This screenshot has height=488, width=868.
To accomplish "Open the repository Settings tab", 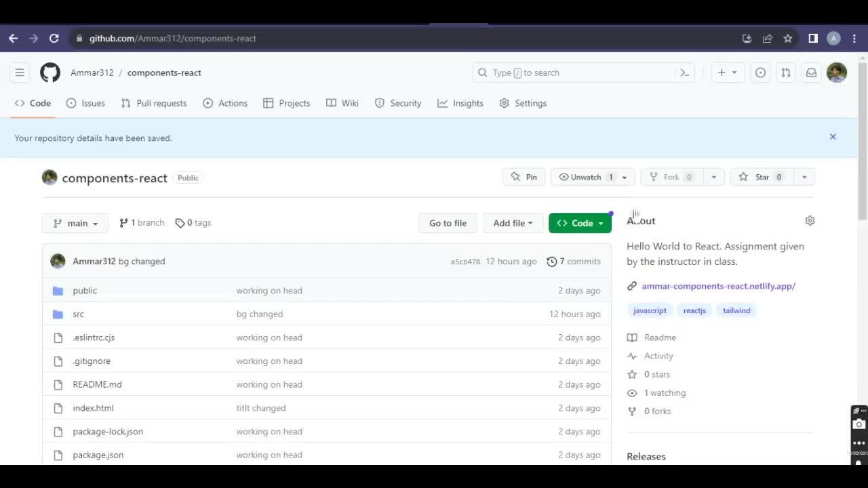I will point(523,103).
